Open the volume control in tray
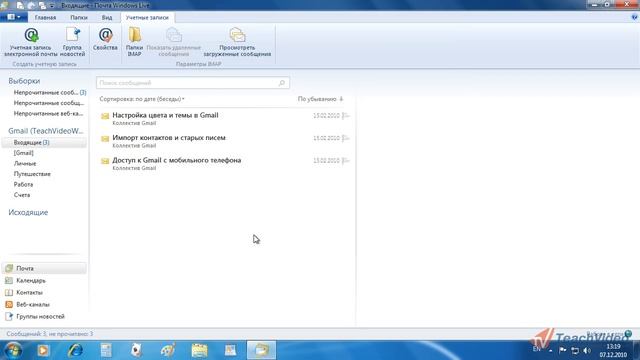This screenshot has height=360, width=640. (587, 350)
